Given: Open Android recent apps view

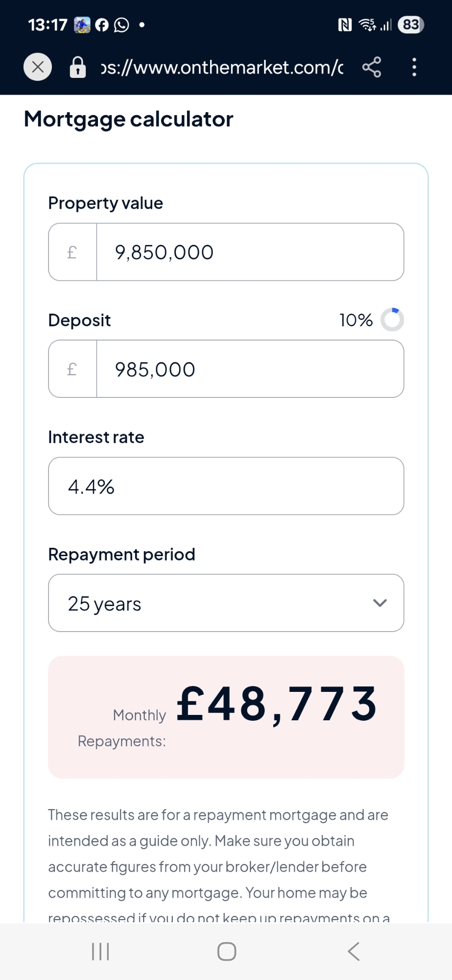Looking at the screenshot, I should pos(100,952).
